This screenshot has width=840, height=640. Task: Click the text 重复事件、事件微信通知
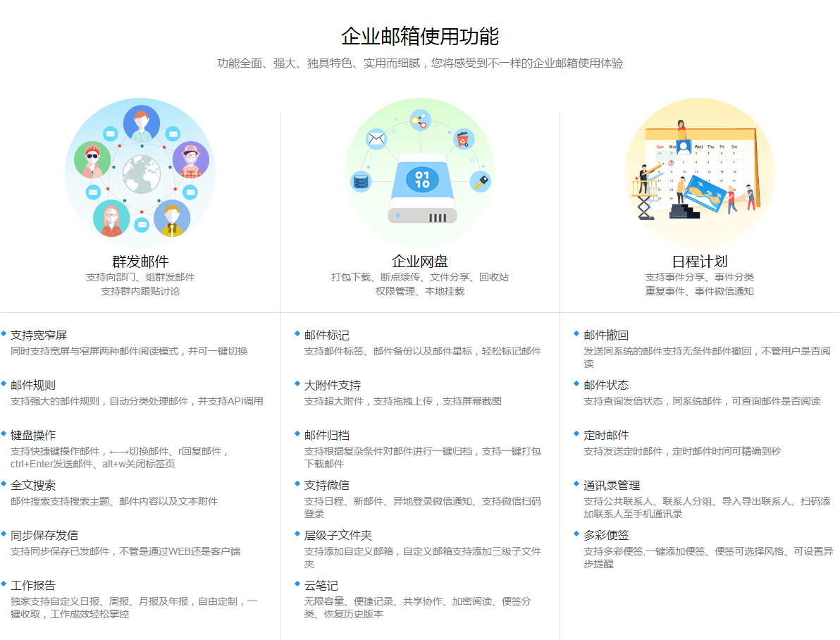700,291
